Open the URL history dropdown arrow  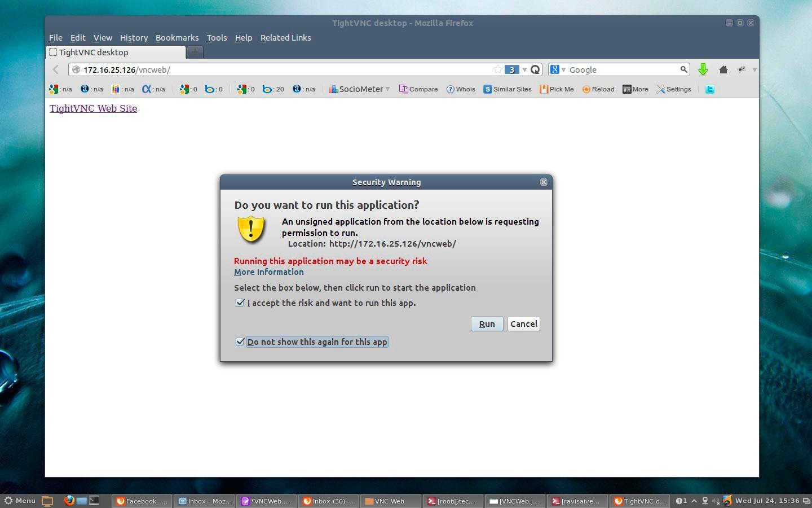pos(524,69)
